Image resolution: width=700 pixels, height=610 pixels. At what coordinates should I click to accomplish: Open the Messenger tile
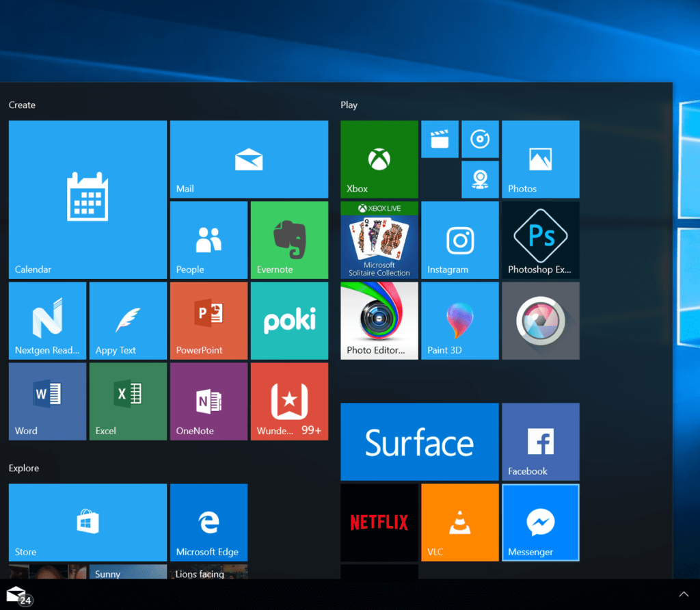click(x=541, y=522)
